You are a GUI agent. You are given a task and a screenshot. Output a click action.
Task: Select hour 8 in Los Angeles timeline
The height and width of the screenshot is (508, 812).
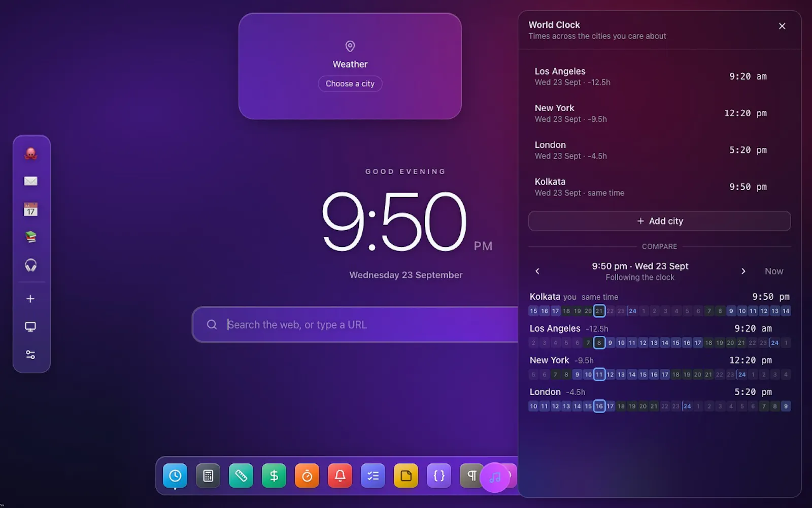coord(599,343)
